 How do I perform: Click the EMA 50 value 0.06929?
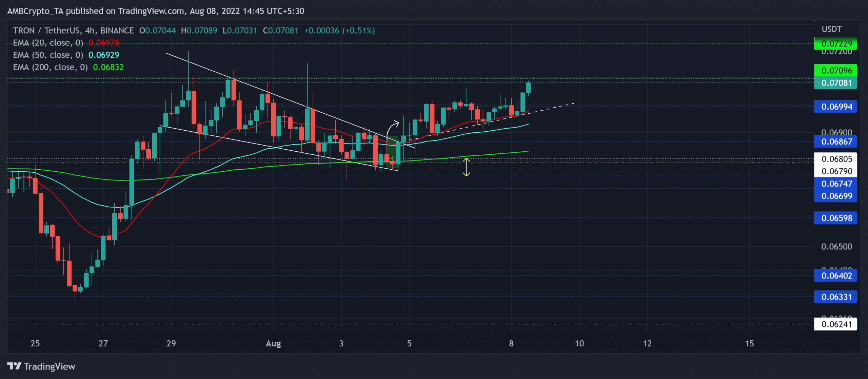(x=104, y=55)
